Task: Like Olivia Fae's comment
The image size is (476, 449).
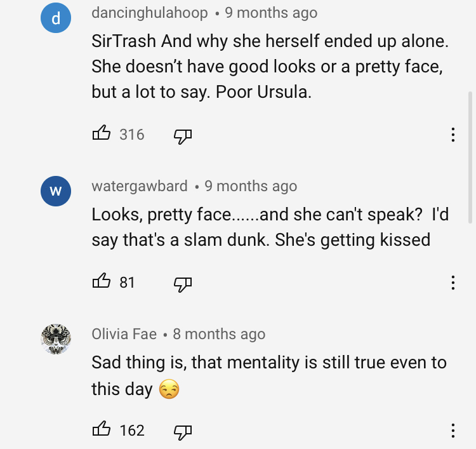Action: (x=102, y=430)
